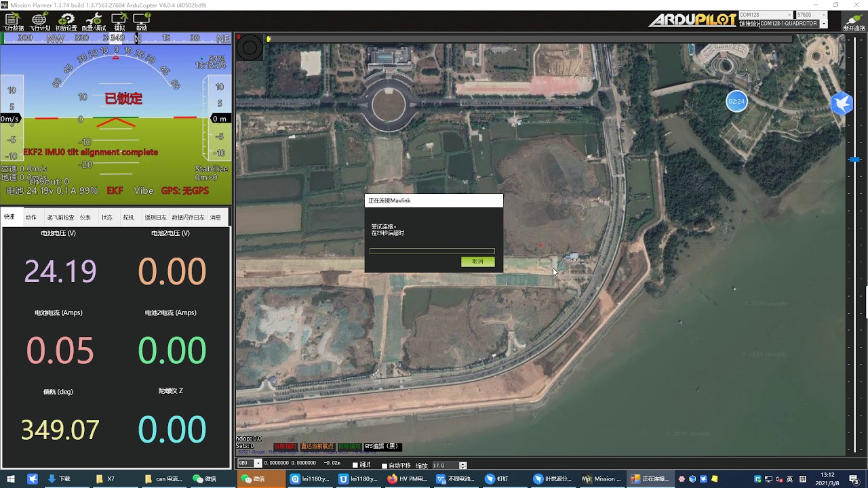Open the 模拟 simulation screen
This screenshot has height=488, width=868.
click(119, 22)
